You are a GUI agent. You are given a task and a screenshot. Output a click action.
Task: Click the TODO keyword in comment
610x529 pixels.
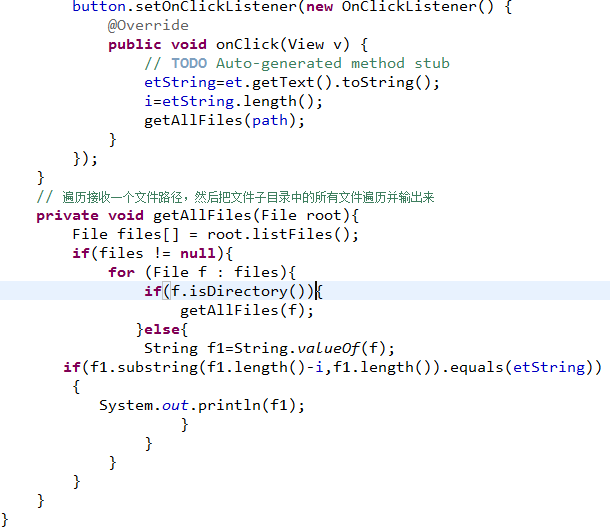coord(190,63)
